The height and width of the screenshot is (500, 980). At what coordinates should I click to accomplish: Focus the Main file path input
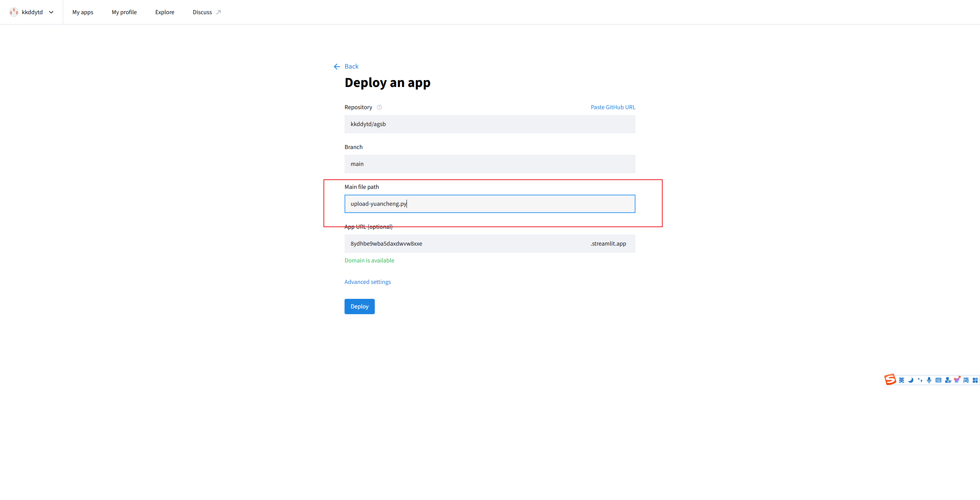pos(490,204)
